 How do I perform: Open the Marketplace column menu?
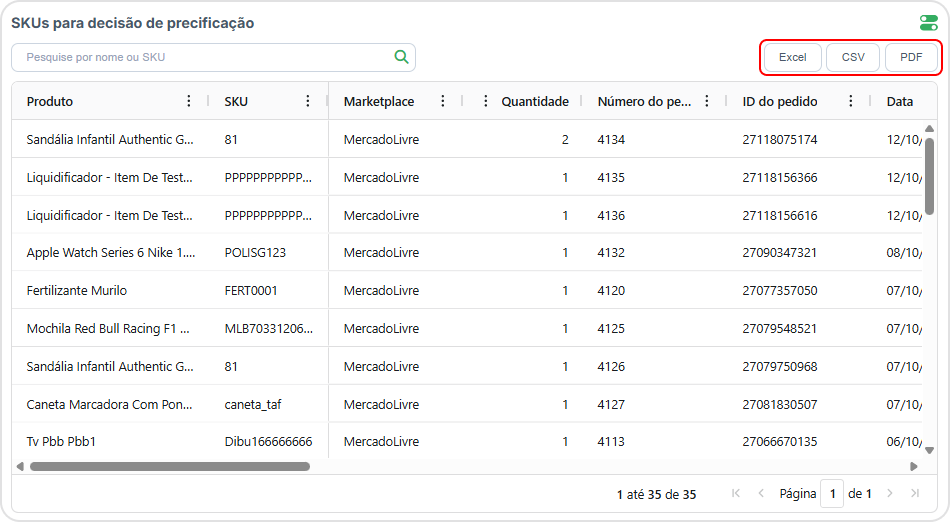(x=443, y=101)
